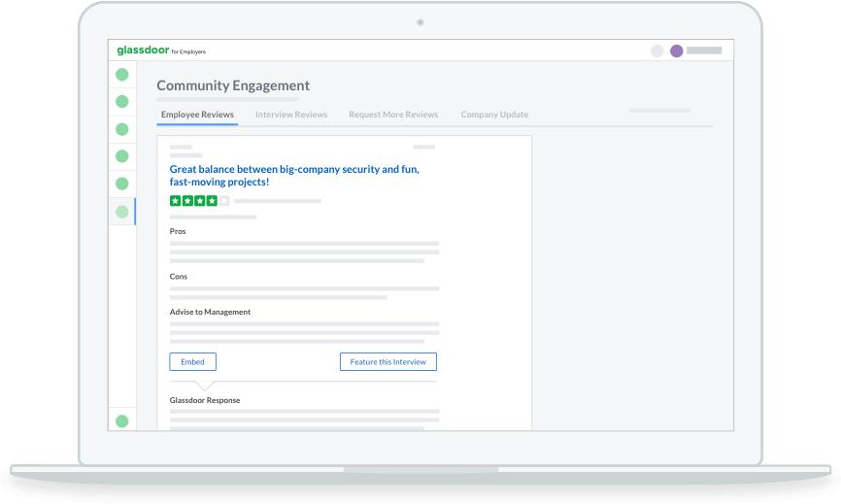Click the empty fifth rating star
Image resolution: width=841 pixels, height=504 pixels.
point(224,201)
